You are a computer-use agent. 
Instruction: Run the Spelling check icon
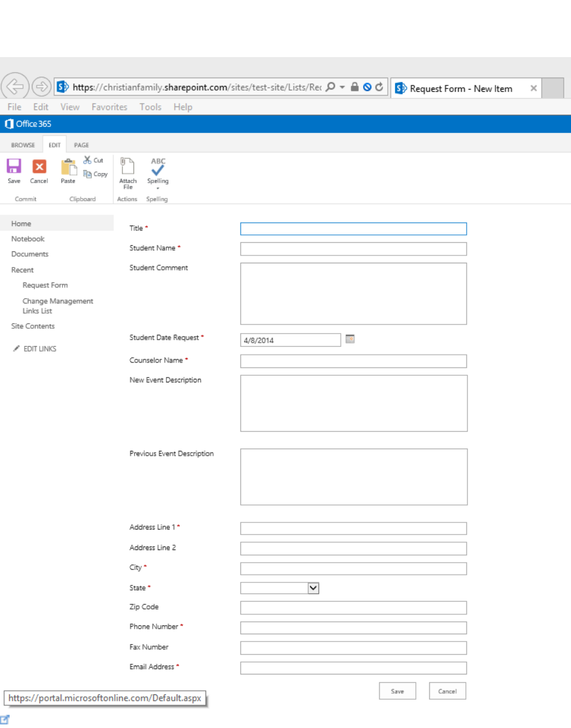click(158, 167)
